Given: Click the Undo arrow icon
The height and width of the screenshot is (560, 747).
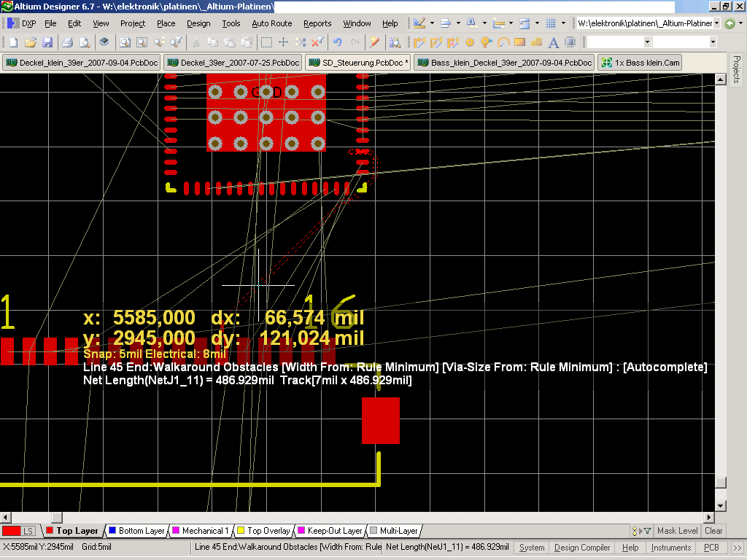Looking at the screenshot, I should 338,42.
